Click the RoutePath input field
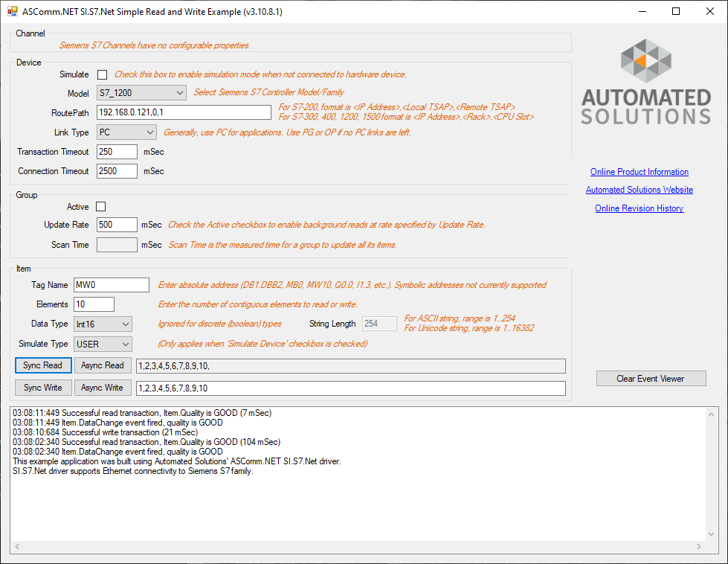728x564 pixels. [x=184, y=112]
